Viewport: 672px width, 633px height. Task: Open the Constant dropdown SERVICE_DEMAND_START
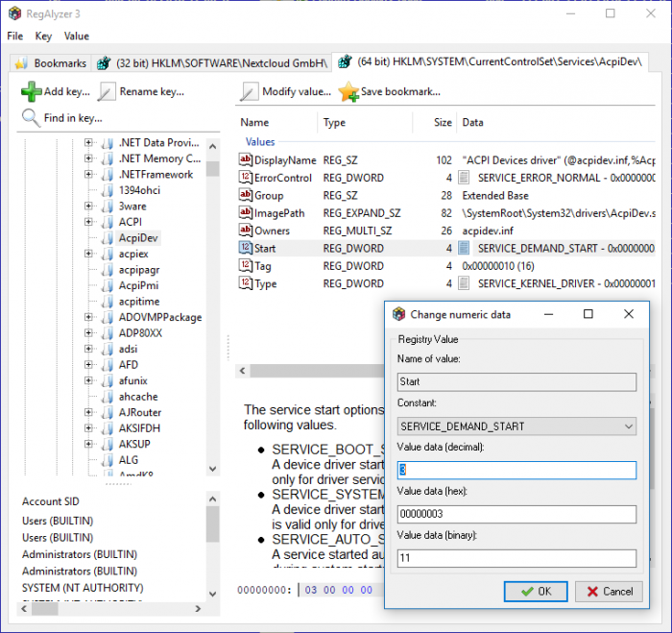pyautogui.click(x=516, y=426)
